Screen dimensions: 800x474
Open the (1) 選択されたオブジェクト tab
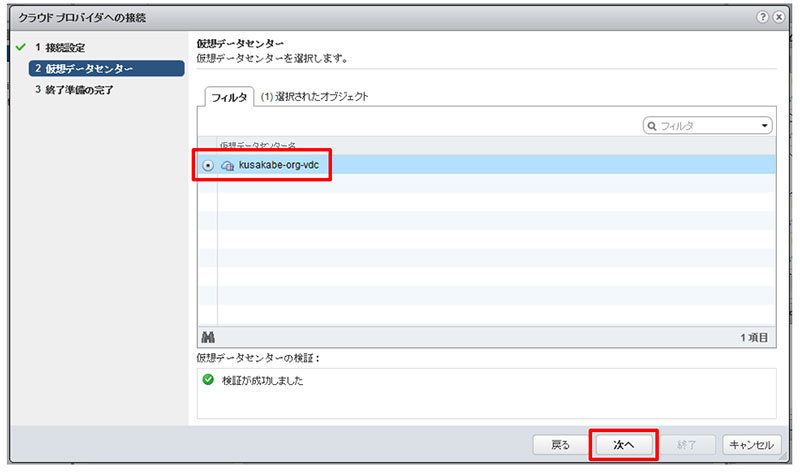(x=314, y=96)
